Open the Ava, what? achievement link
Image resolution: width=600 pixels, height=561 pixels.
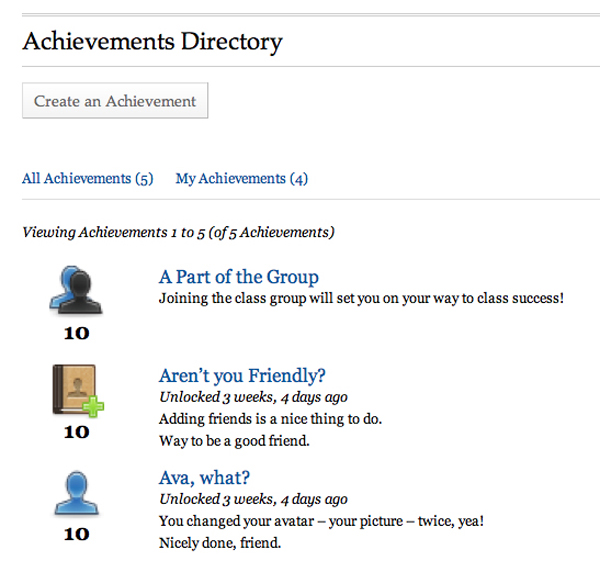204,478
